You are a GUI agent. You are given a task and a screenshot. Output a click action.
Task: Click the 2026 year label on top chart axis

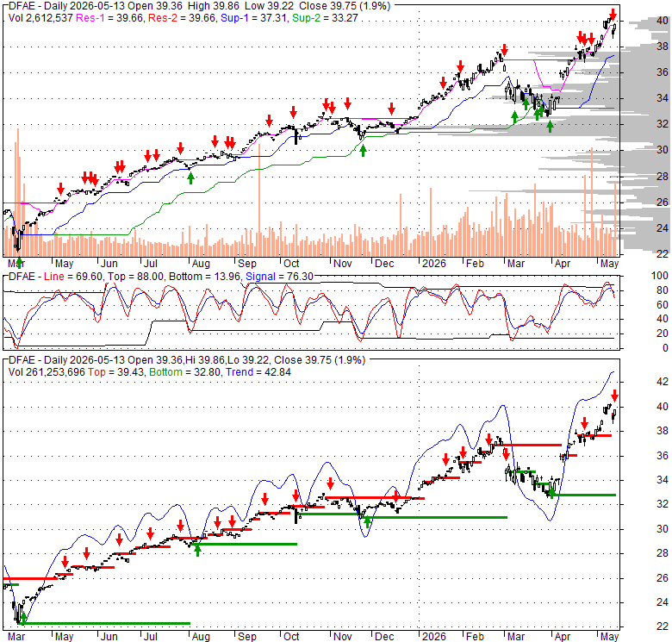433,263
